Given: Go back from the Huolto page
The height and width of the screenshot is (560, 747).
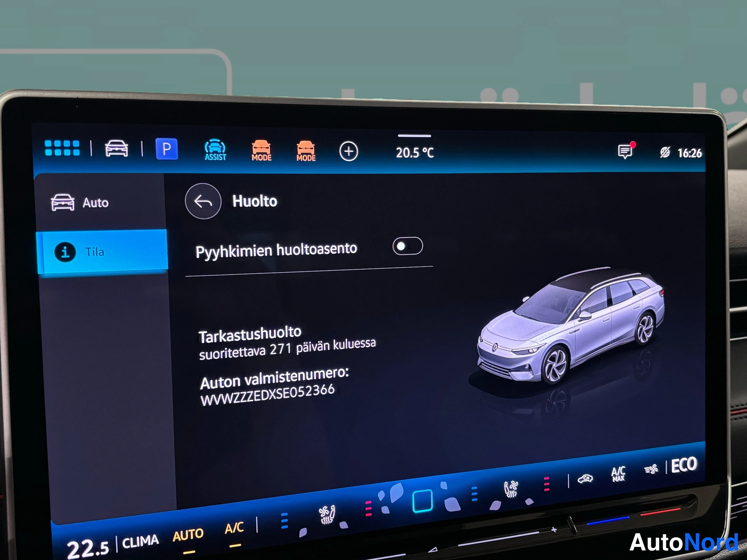Looking at the screenshot, I should [x=203, y=202].
